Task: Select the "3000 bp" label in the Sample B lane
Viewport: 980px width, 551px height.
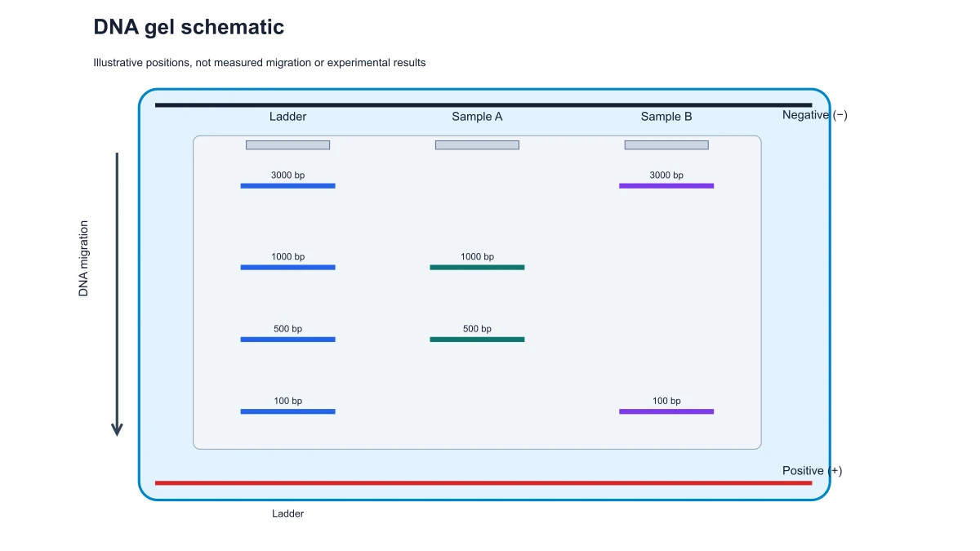Action: [666, 176]
